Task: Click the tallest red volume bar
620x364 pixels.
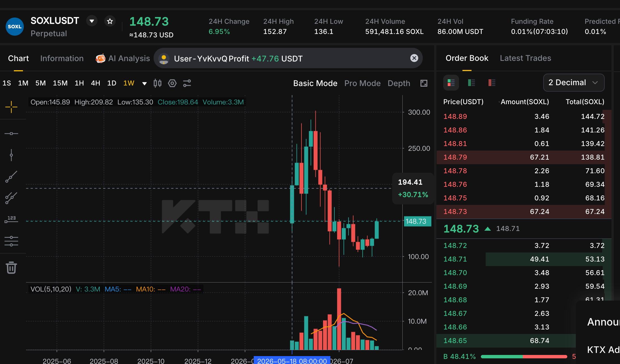Action: [339, 319]
